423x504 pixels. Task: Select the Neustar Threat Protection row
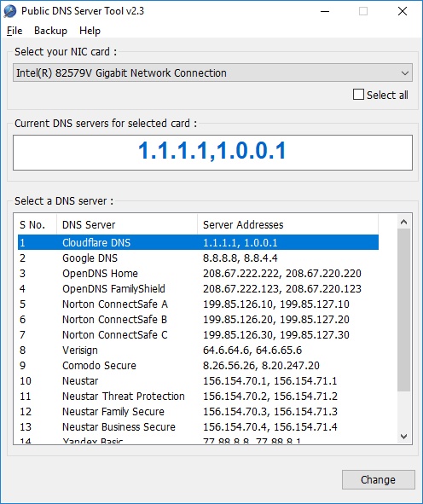pyautogui.click(x=198, y=396)
